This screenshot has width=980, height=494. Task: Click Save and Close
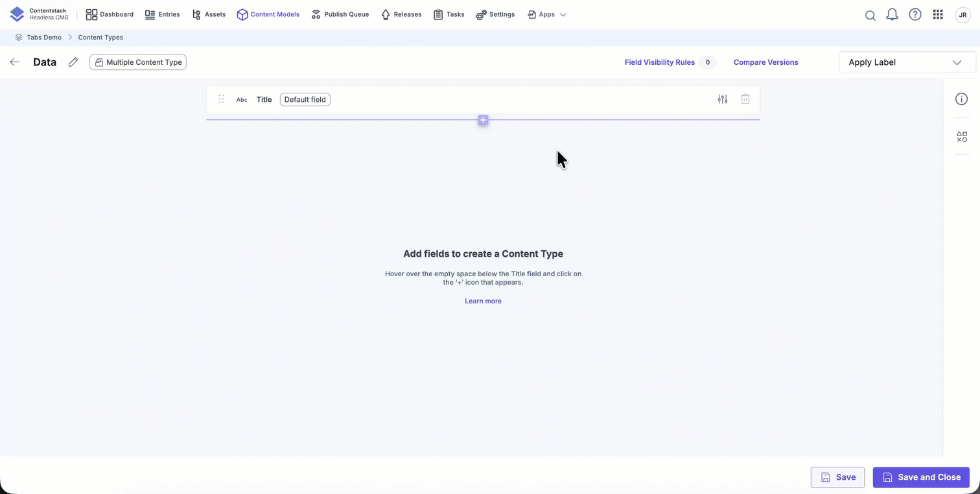[x=921, y=477]
